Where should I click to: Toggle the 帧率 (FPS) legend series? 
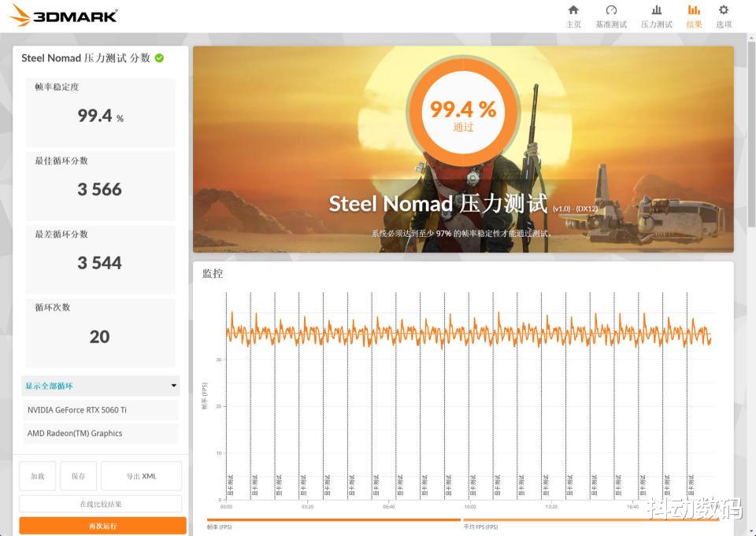coord(220,527)
